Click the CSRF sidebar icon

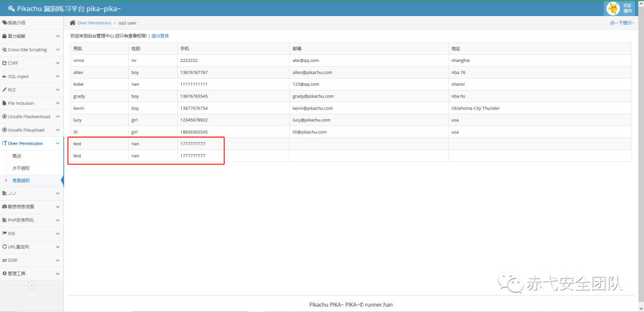click(x=5, y=63)
